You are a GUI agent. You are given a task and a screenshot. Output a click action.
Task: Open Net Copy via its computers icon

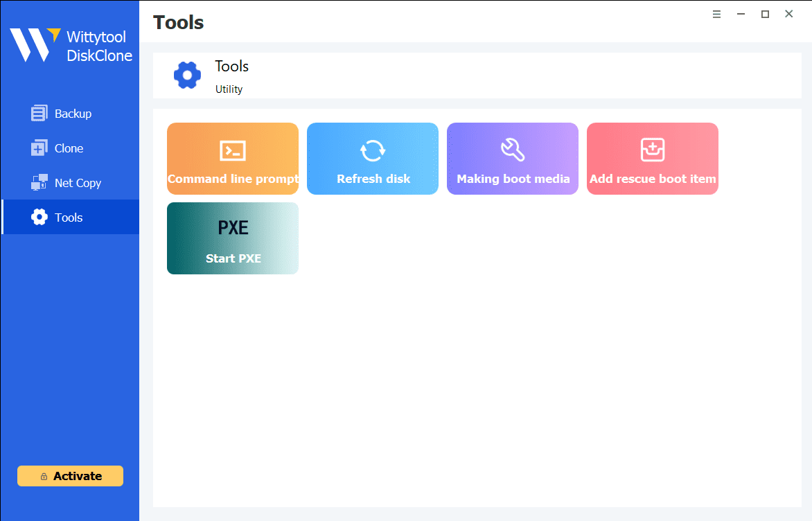[x=39, y=183]
